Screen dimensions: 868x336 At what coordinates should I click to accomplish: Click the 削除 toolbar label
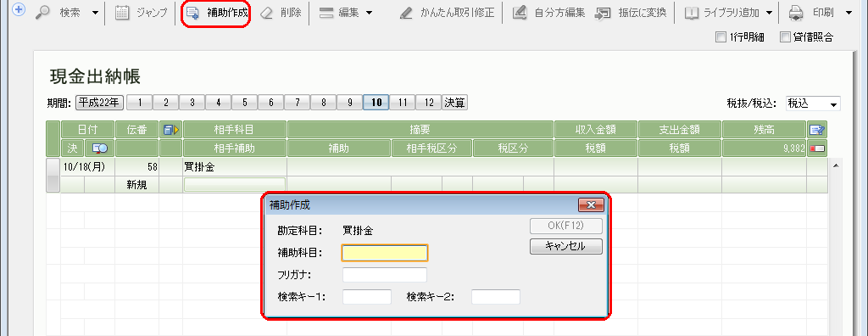coord(291,13)
